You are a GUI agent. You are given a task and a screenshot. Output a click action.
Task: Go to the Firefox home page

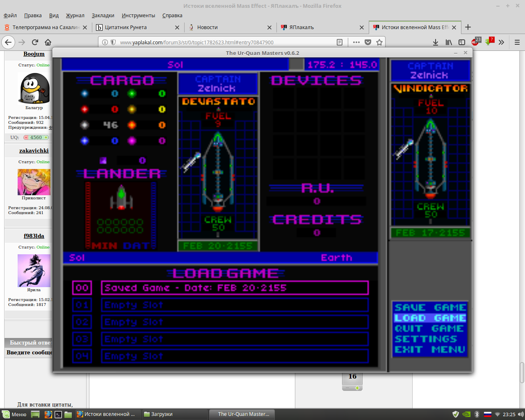click(48, 42)
